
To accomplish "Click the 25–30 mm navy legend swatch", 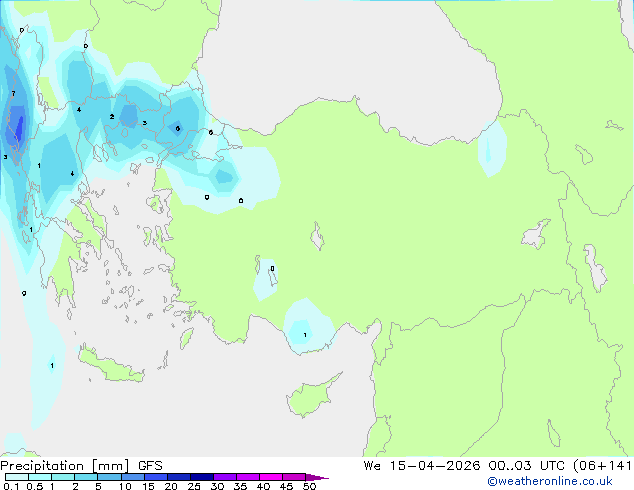I will (202, 477).
